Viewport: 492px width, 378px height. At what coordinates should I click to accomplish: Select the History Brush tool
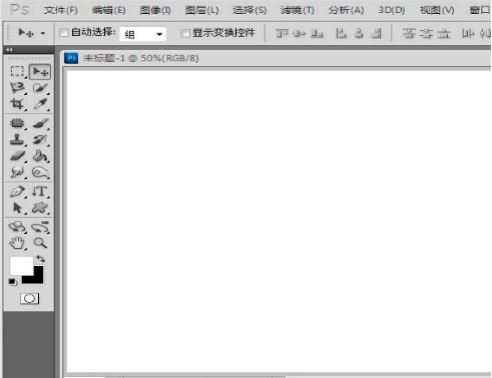40,140
